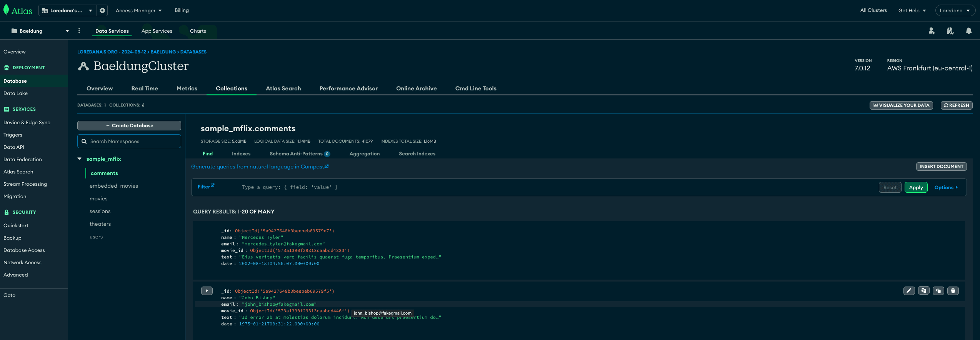980x340 pixels.
Task: Delete the John Bishop document
Action: (953, 291)
